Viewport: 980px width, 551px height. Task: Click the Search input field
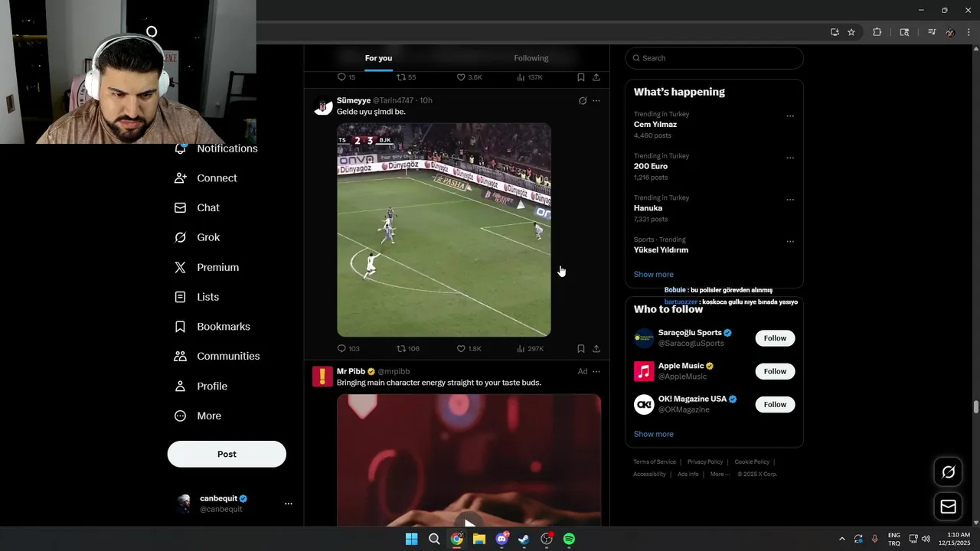click(714, 58)
